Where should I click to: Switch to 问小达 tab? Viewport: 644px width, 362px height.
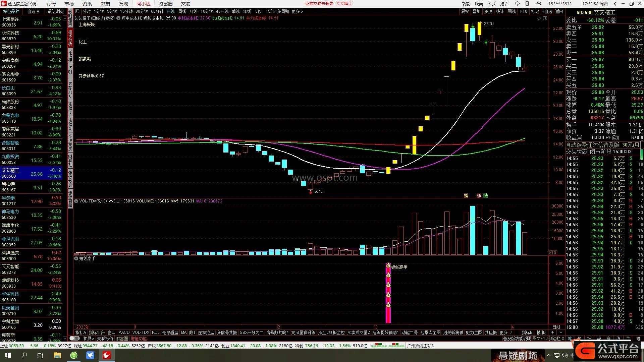tap(144, 4)
